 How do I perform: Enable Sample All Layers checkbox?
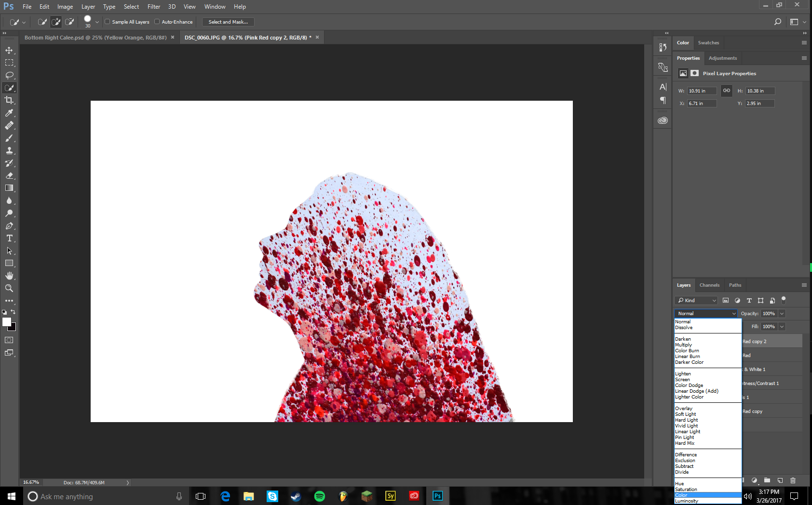[x=108, y=22]
